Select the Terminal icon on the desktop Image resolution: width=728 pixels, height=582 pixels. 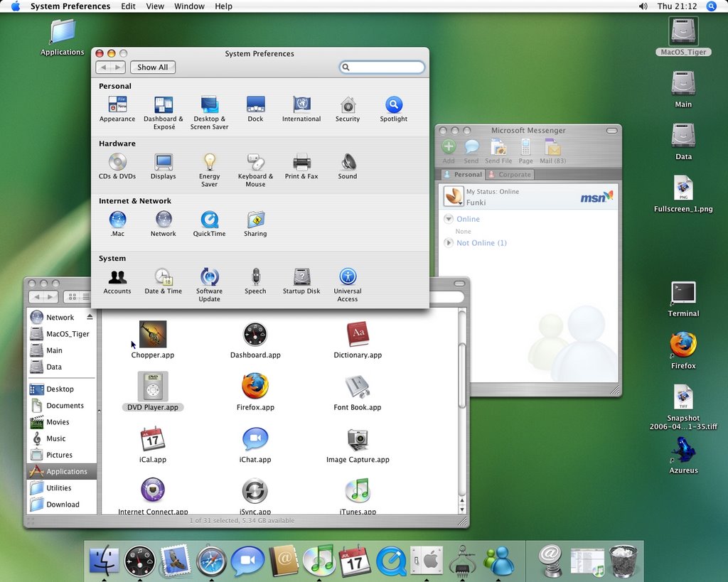(x=683, y=299)
